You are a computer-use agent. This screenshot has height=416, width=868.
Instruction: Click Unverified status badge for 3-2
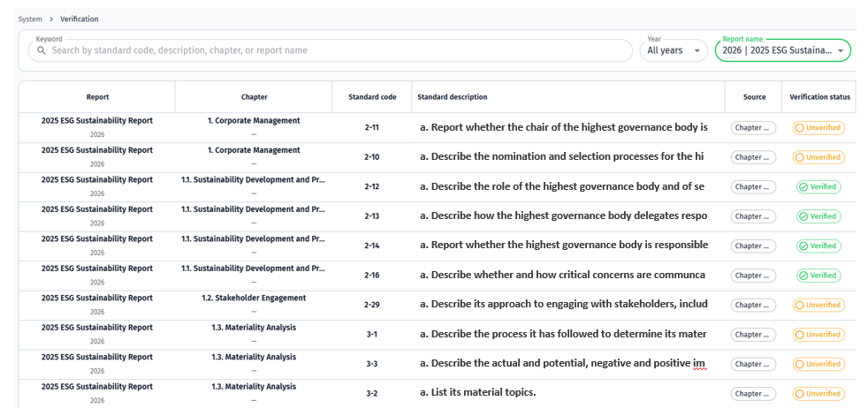(x=819, y=394)
